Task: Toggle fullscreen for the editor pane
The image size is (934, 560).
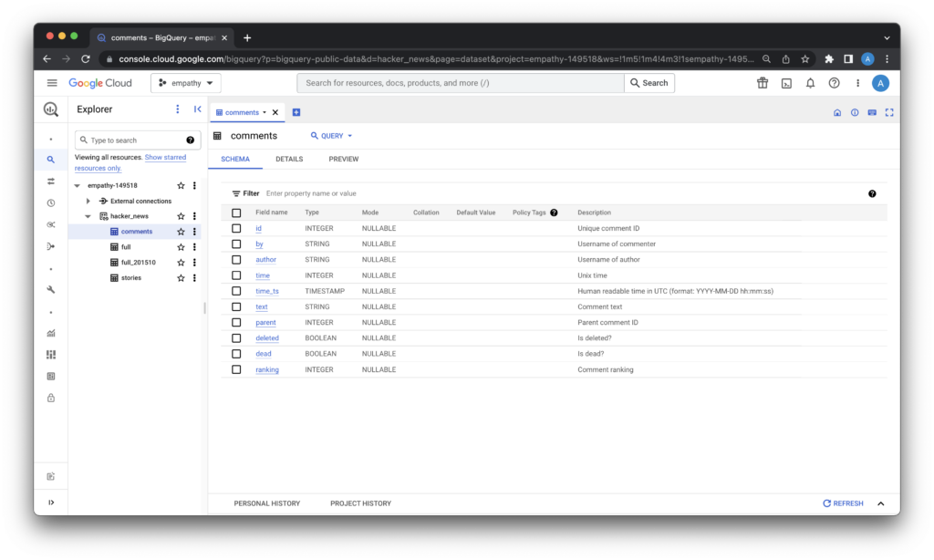Action: coord(889,112)
